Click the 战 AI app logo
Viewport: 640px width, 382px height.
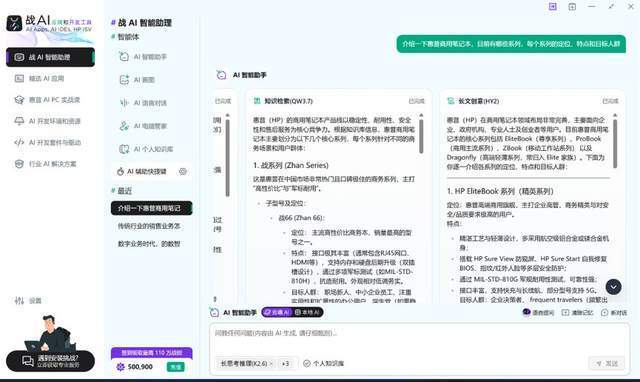point(14,23)
